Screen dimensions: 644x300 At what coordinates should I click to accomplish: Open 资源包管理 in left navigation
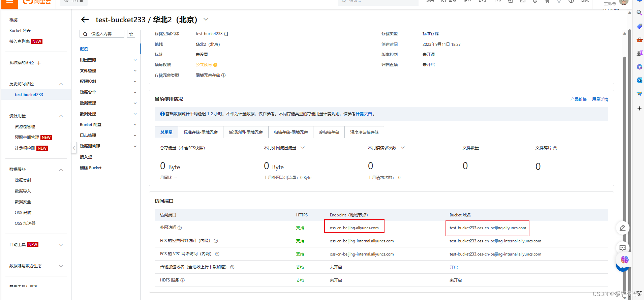[x=25, y=127]
